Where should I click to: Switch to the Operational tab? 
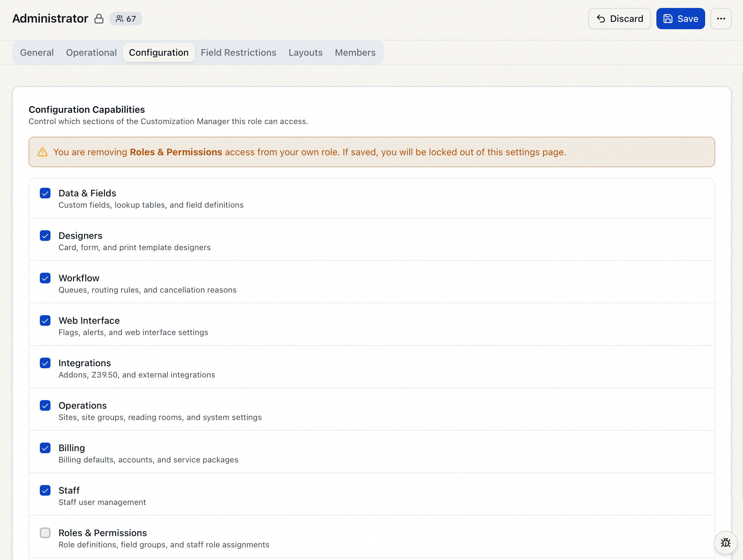[x=91, y=52]
